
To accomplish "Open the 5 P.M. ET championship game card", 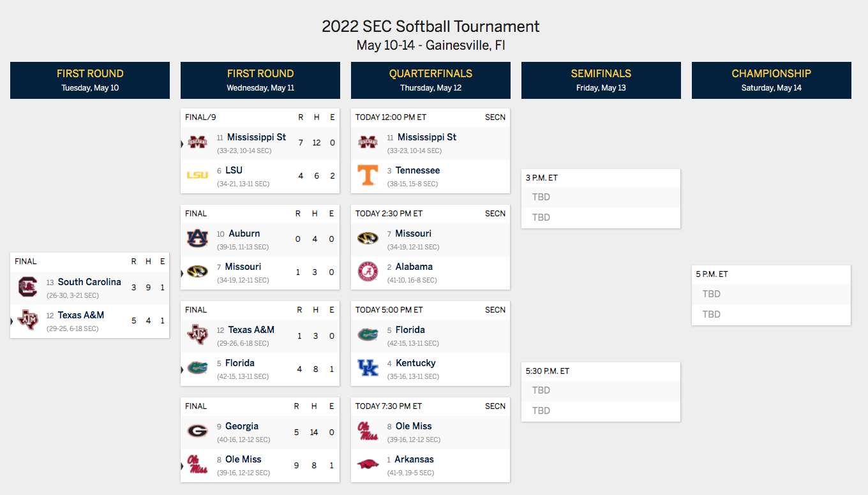I will (772, 295).
